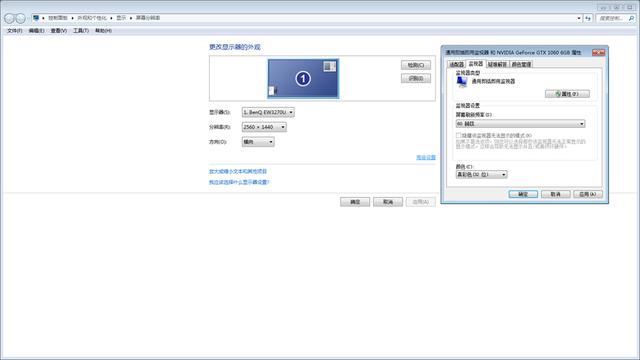The height and width of the screenshot is (360, 640).
Task: Click the back navigation arrow
Action: [10, 18]
